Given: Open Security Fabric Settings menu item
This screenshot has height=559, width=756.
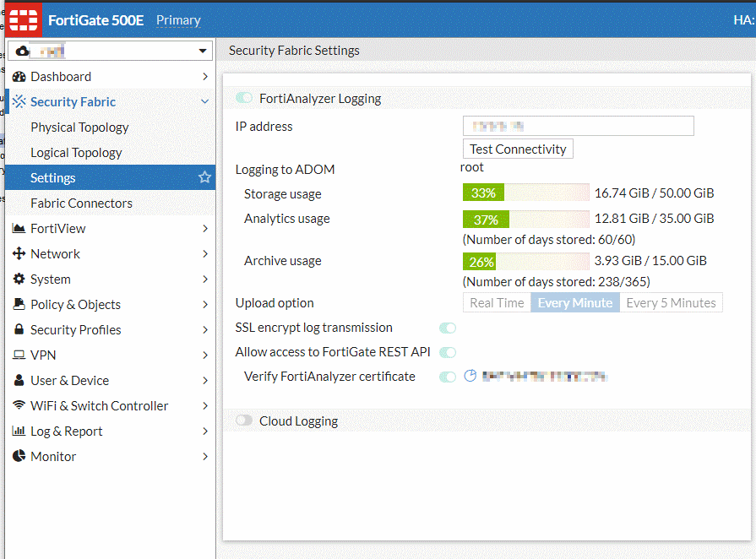Looking at the screenshot, I should [111, 177].
